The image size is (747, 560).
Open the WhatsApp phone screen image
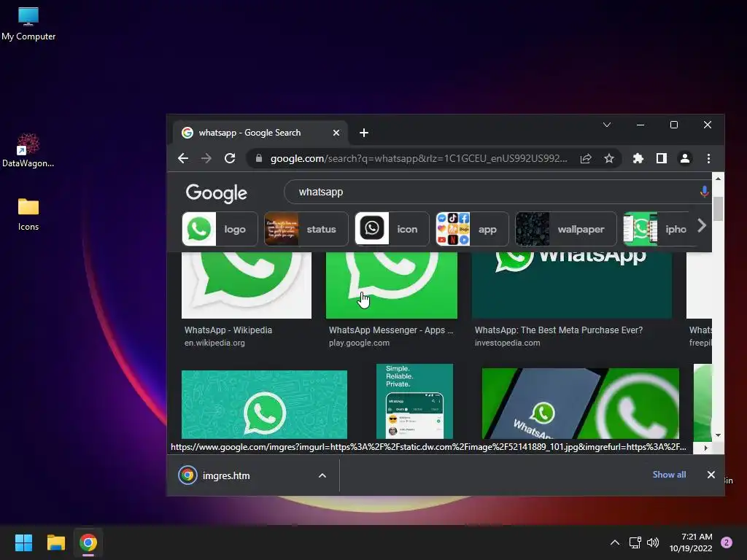(x=580, y=403)
